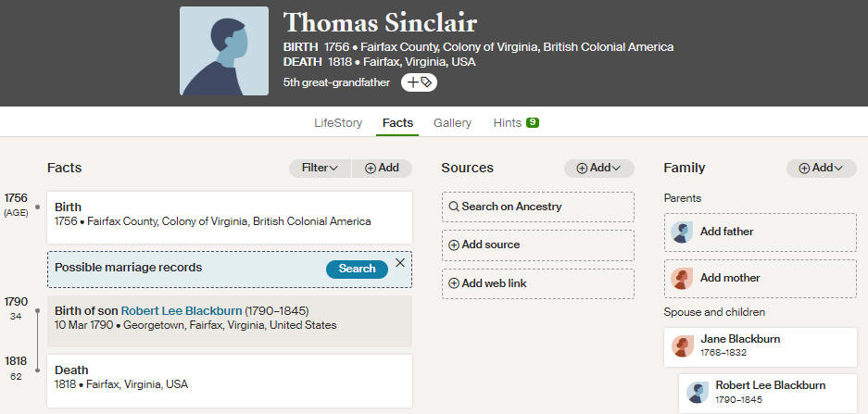Add a new fact with the Add button
This screenshot has width=868, height=414.
coord(382,169)
